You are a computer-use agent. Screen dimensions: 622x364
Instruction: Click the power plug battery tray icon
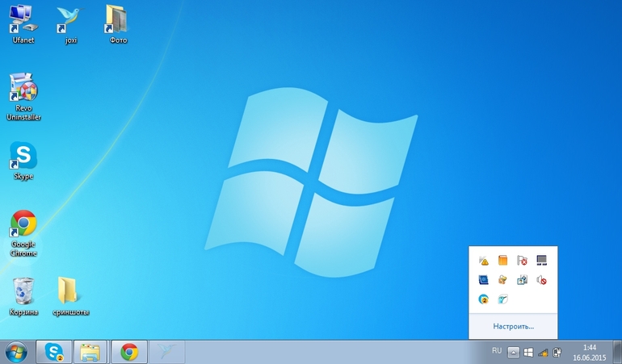[557, 352]
